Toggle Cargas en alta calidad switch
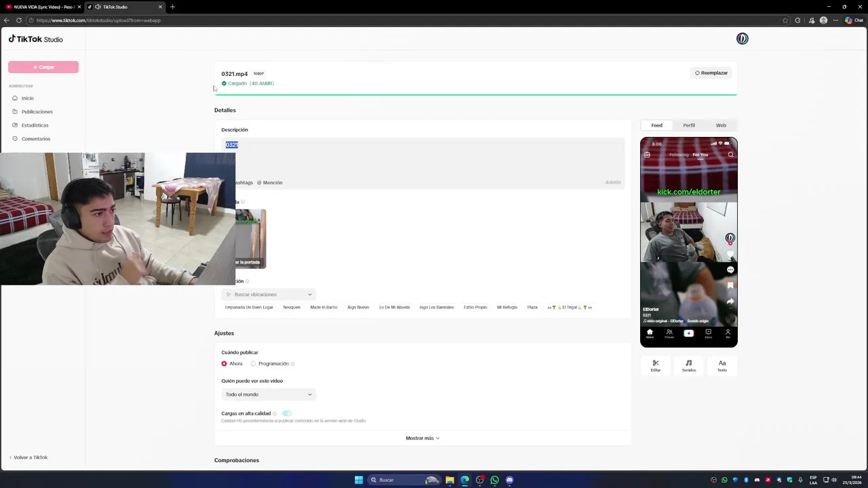The image size is (868, 488). tap(287, 413)
